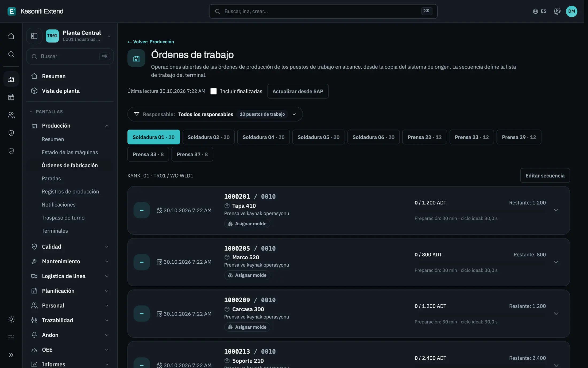Open the shield-check icon in left rail
The height and width of the screenshot is (368, 588).
11,151
